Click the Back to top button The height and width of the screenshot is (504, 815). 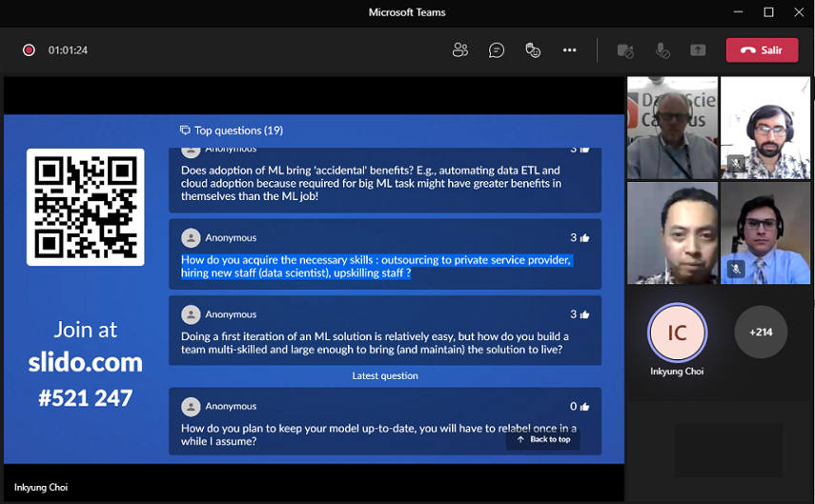click(x=543, y=439)
